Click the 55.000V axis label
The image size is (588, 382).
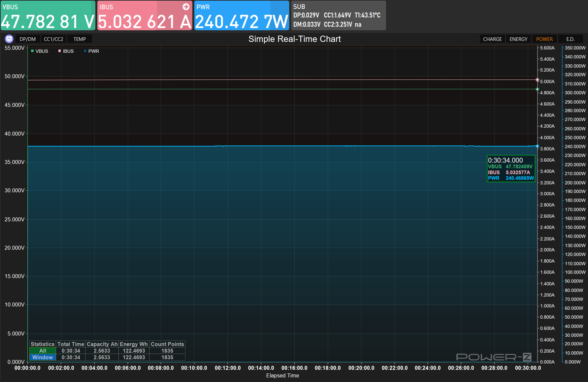tap(15, 48)
